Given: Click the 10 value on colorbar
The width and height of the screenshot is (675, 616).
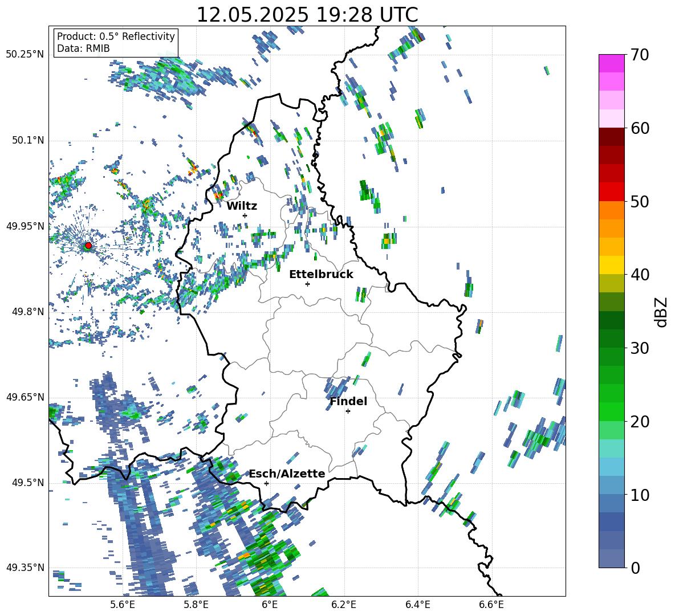Looking at the screenshot, I should tap(640, 495).
